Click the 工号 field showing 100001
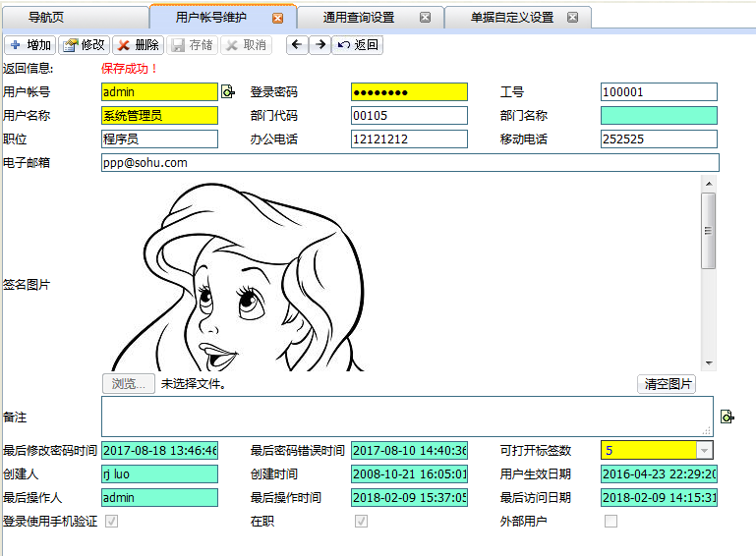 [659, 92]
